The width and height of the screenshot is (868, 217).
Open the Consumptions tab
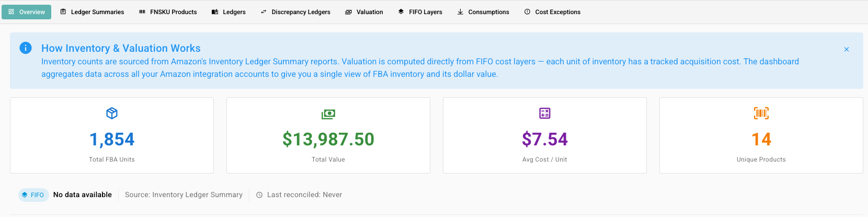[x=483, y=12]
